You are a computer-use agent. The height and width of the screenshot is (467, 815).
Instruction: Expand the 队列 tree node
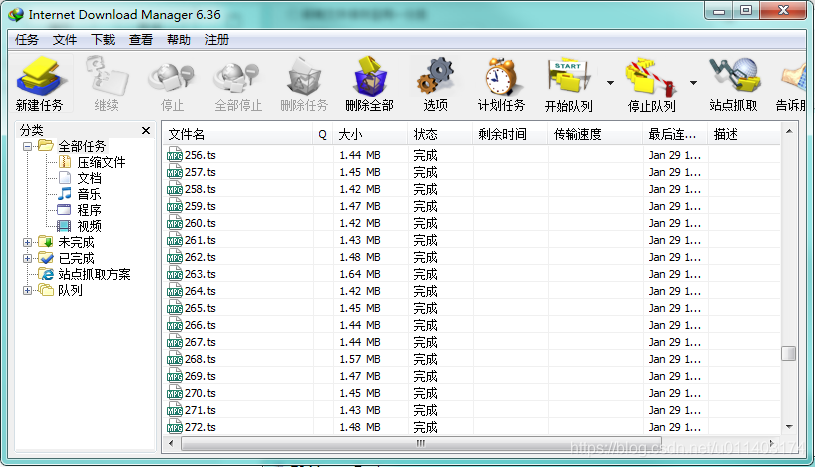pyautogui.click(x=28, y=290)
